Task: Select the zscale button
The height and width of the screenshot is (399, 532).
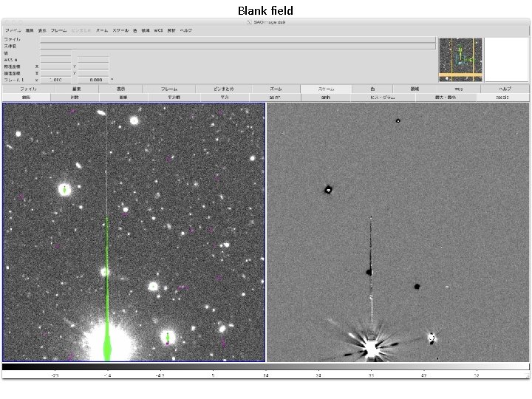Action: [x=502, y=98]
